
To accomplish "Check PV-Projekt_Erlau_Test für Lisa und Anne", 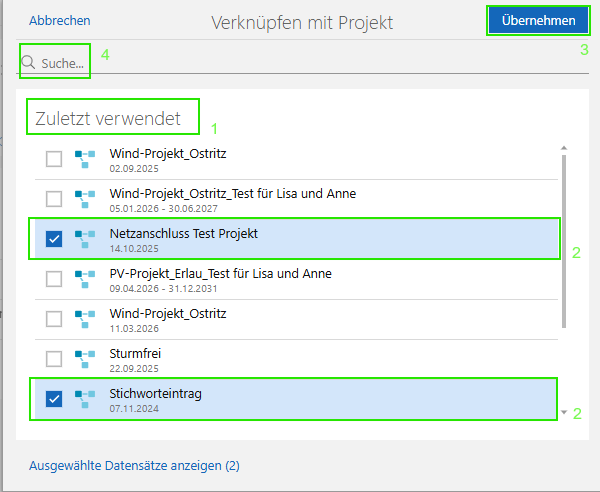I will [54, 279].
